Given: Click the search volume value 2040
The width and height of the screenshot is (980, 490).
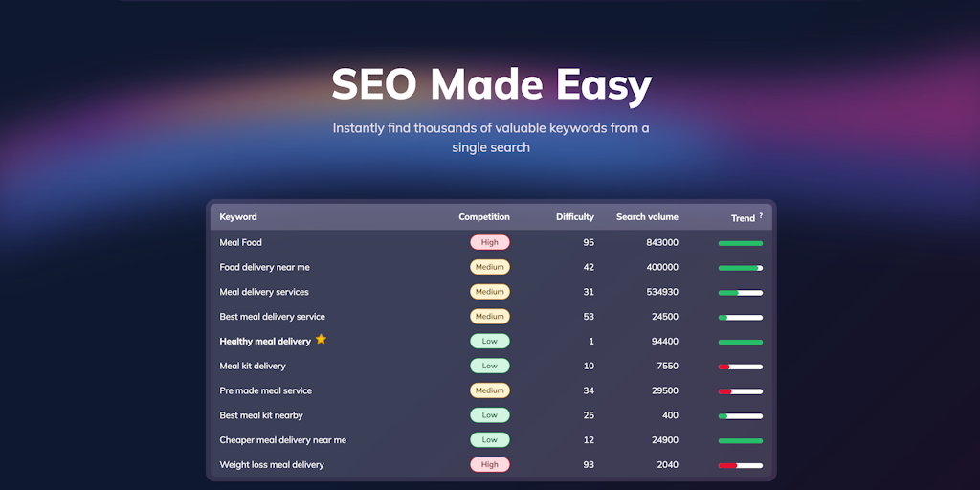Looking at the screenshot, I should click(x=667, y=464).
